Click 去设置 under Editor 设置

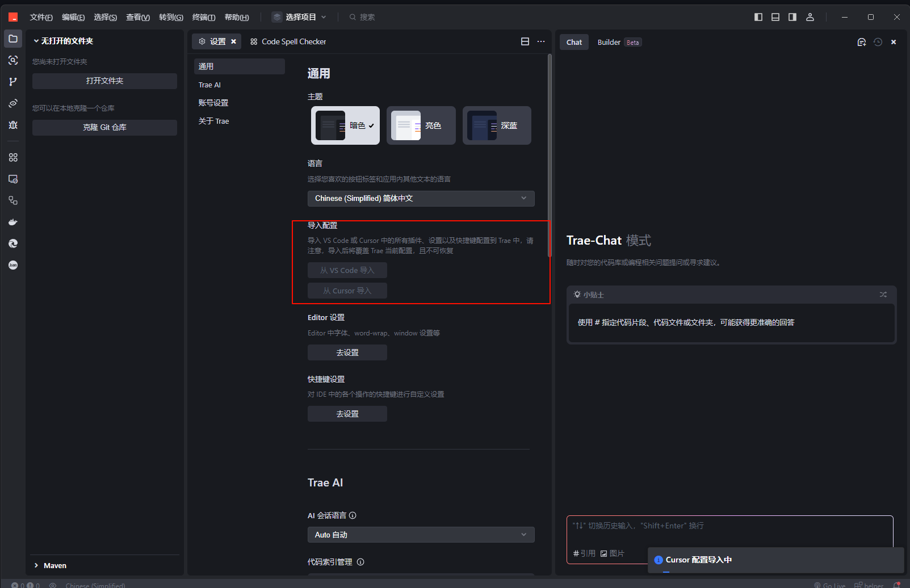coord(347,352)
